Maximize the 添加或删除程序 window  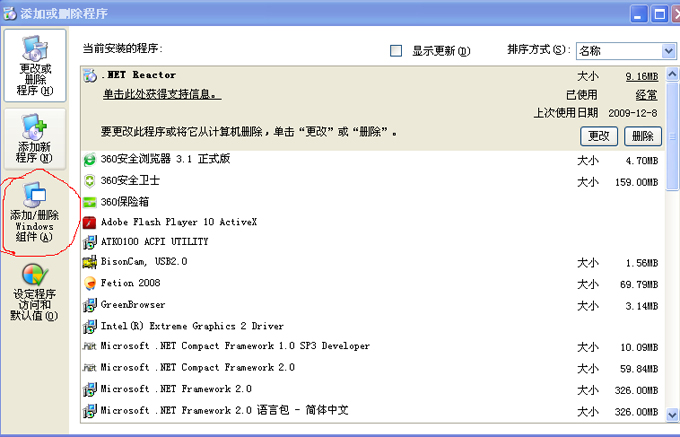660,14
